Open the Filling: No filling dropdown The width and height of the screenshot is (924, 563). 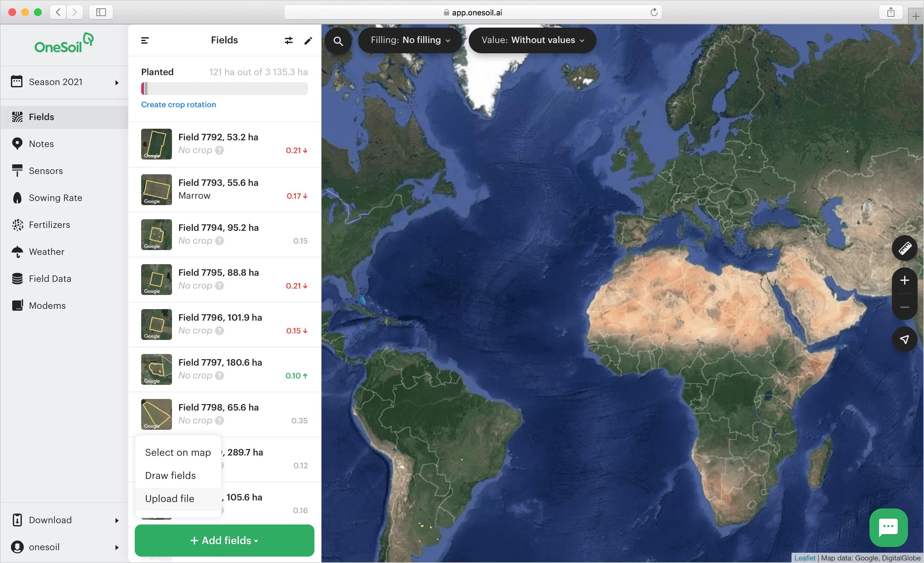click(410, 40)
